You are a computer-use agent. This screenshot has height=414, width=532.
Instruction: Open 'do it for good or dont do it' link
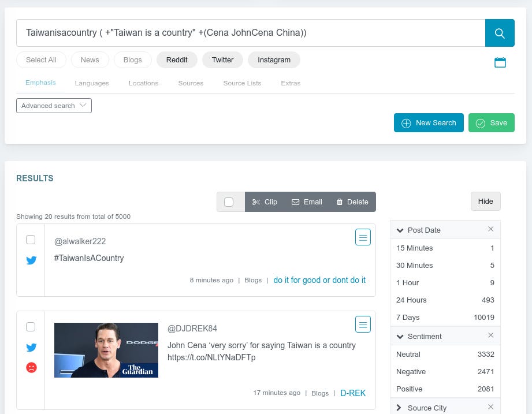point(319,280)
